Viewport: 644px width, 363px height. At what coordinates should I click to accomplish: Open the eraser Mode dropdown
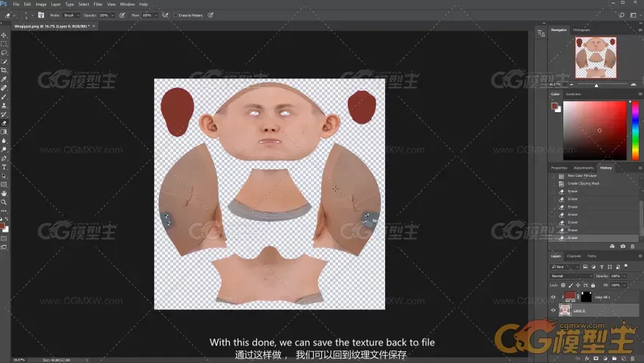(71, 15)
